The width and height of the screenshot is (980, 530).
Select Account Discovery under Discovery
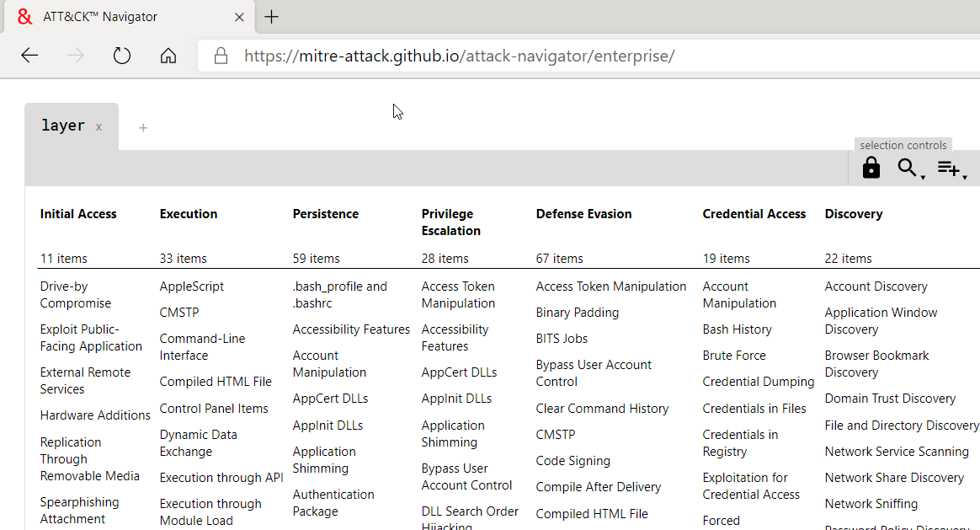pyautogui.click(x=876, y=286)
